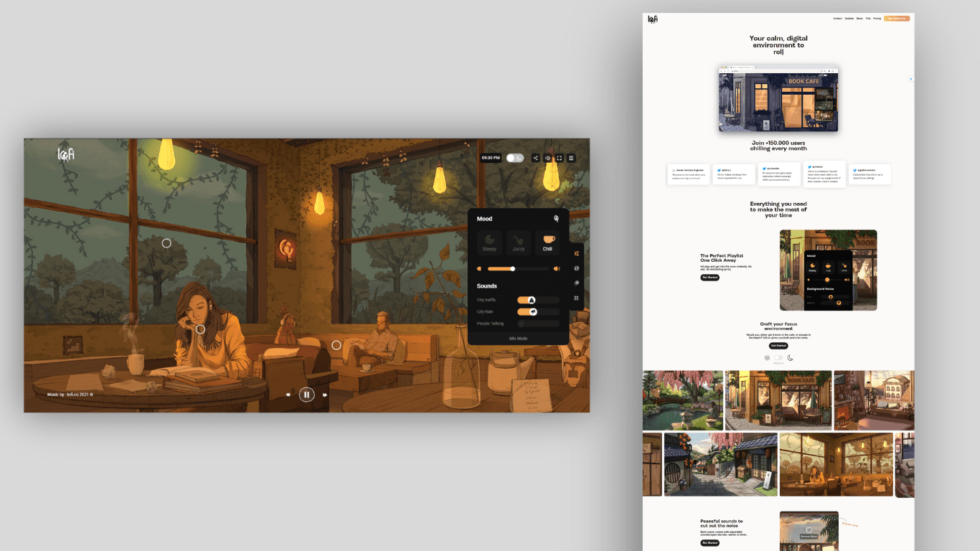Toggle day/night switch next to the clock
The width and height of the screenshot is (980, 551).
click(x=514, y=158)
